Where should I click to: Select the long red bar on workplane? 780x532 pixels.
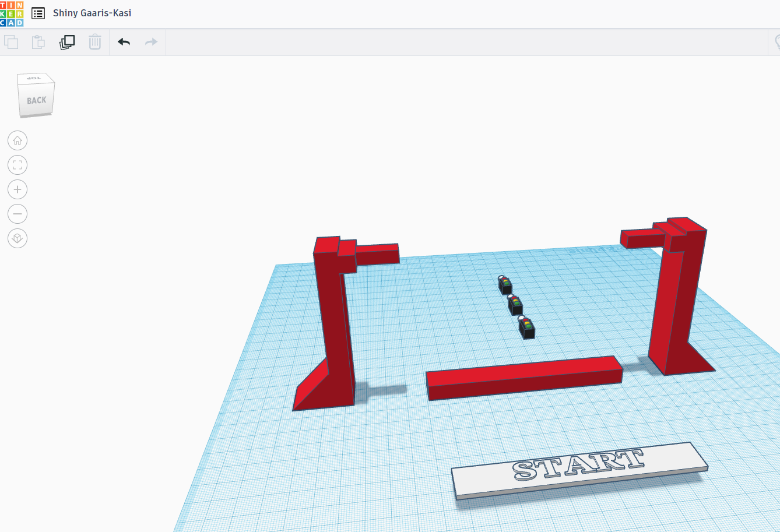(525, 379)
